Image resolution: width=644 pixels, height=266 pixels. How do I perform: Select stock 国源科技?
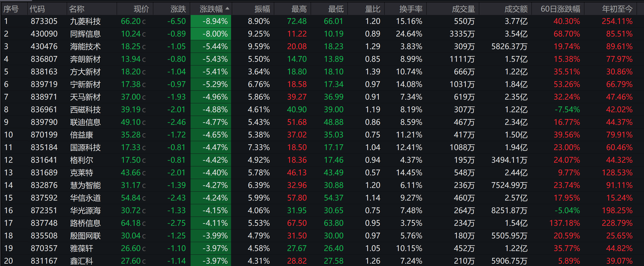(x=85, y=147)
